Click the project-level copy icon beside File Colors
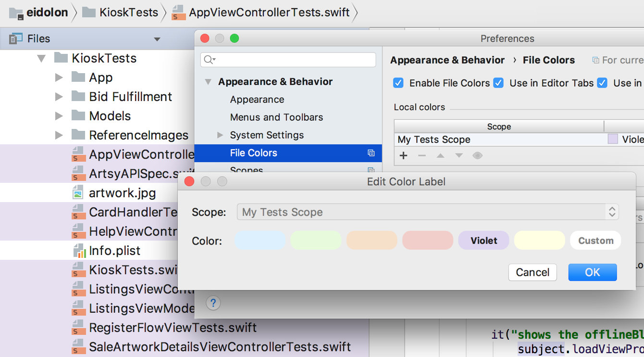Viewport: 644px width, 357px height. tap(371, 153)
